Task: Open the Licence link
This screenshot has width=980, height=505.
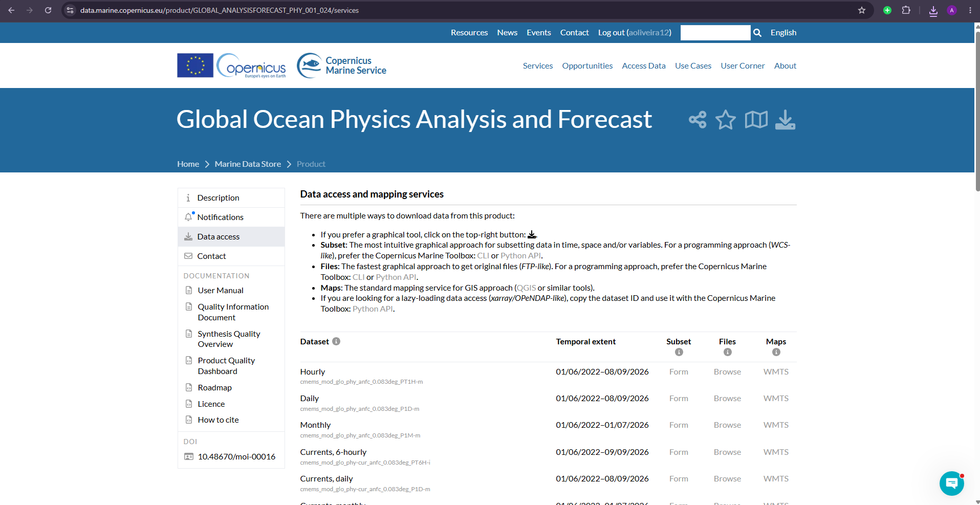Action: pyautogui.click(x=211, y=404)
